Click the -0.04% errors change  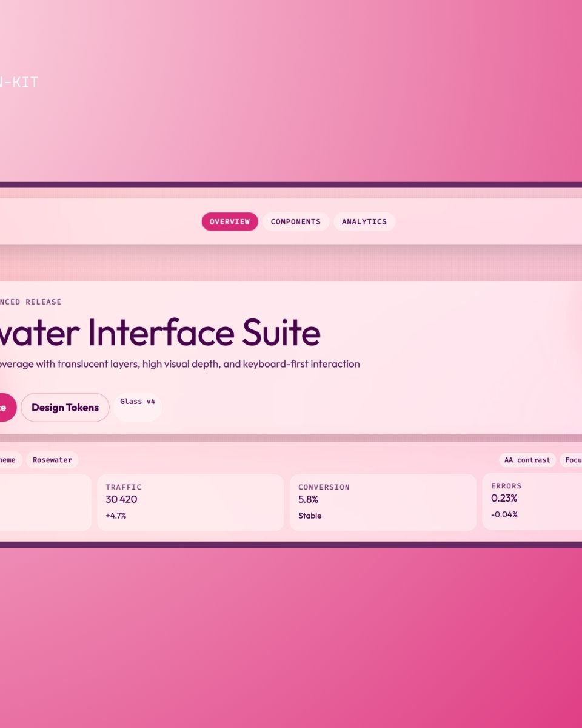(504, 514)
